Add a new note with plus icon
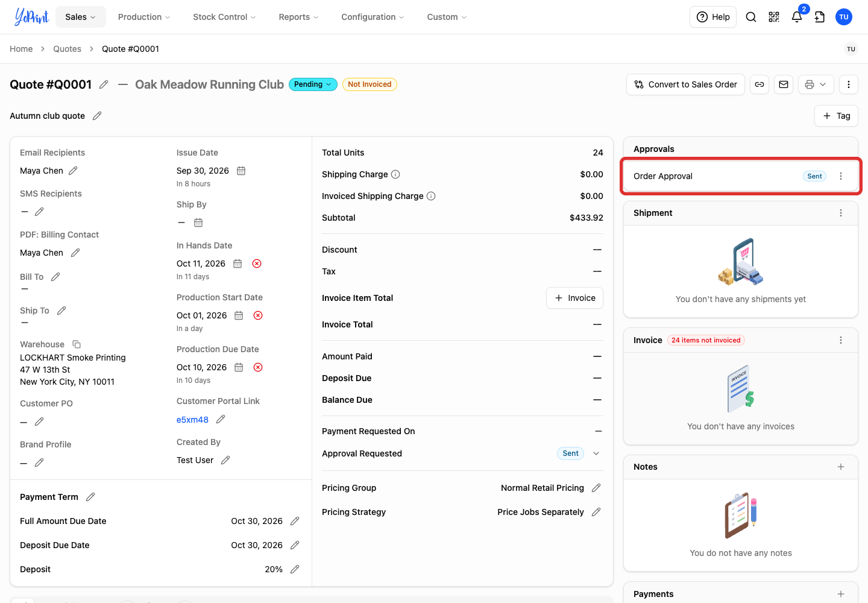The width and height of the screenshot is (868, 603). tap(841, 467)
